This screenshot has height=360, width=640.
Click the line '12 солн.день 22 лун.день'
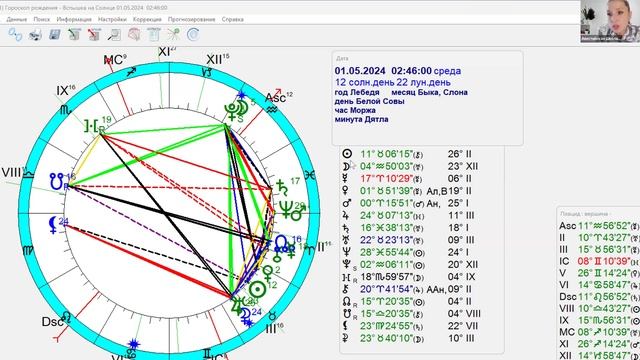point(393,82)
